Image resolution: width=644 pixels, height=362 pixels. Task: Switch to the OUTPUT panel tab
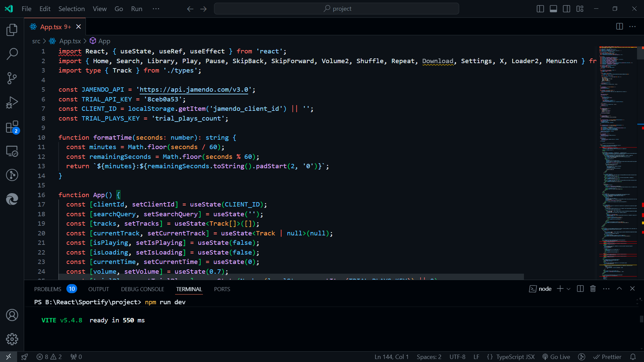(x=99, y=289)
